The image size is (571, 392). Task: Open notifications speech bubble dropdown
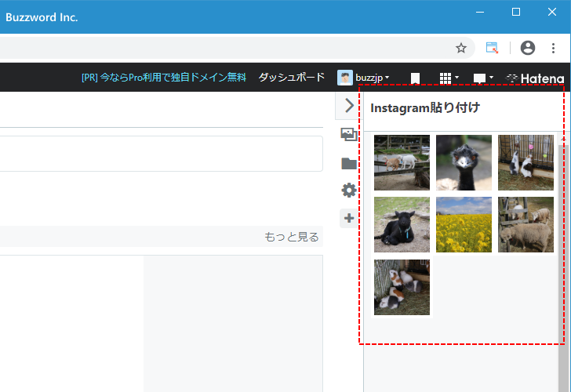[x=483, y=78]
